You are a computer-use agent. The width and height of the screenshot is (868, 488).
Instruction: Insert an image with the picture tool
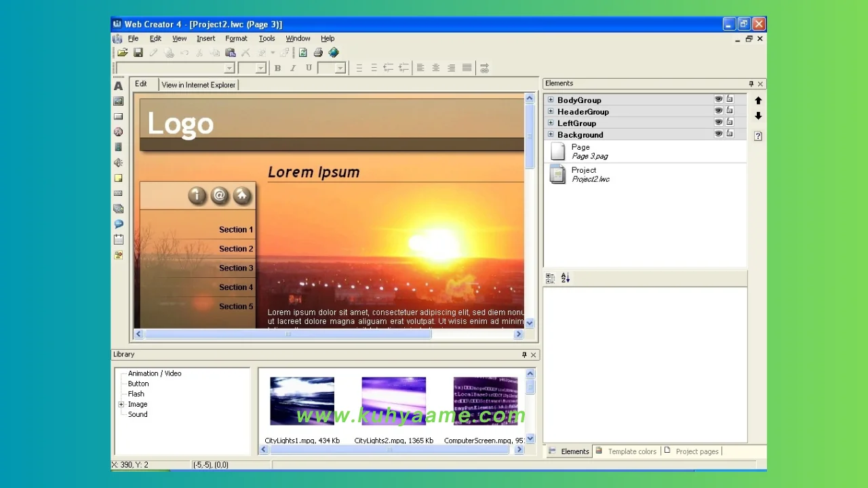pos(119,101)
